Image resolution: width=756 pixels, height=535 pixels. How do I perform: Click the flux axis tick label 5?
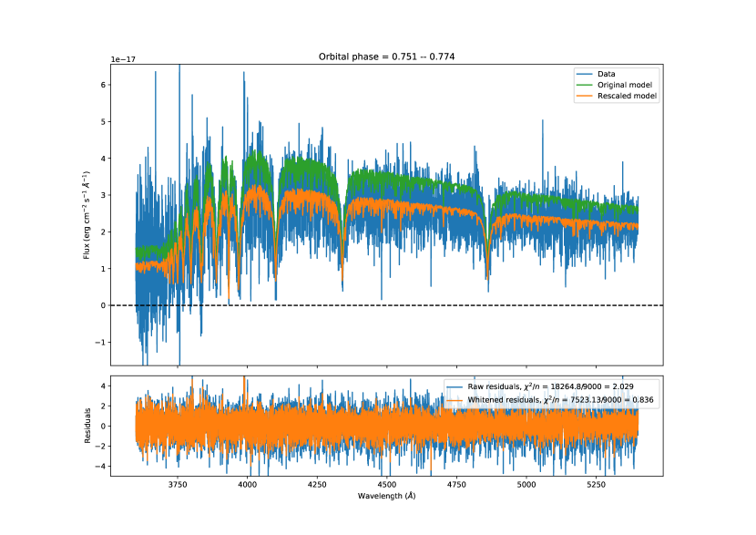point(103,121)
